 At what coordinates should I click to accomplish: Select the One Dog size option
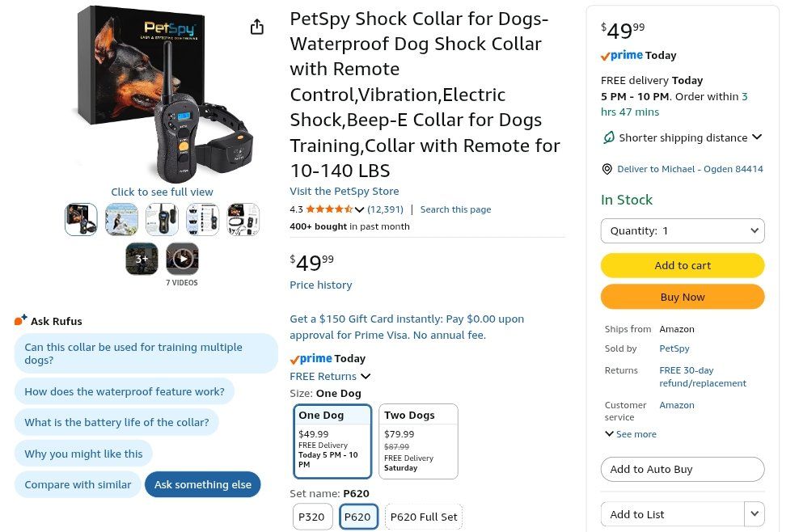coord(332,441)
